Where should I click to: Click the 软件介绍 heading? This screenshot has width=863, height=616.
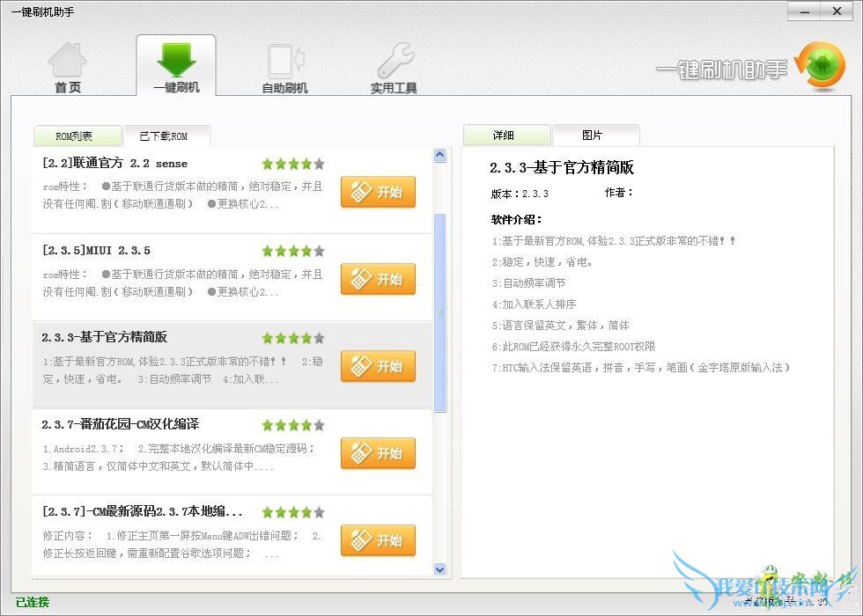pos(516,219)
